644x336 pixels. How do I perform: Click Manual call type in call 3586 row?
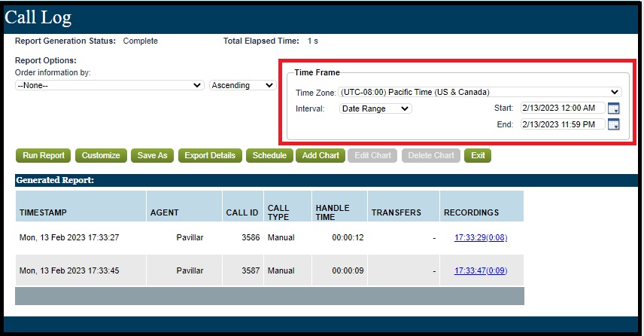[281, 237]
